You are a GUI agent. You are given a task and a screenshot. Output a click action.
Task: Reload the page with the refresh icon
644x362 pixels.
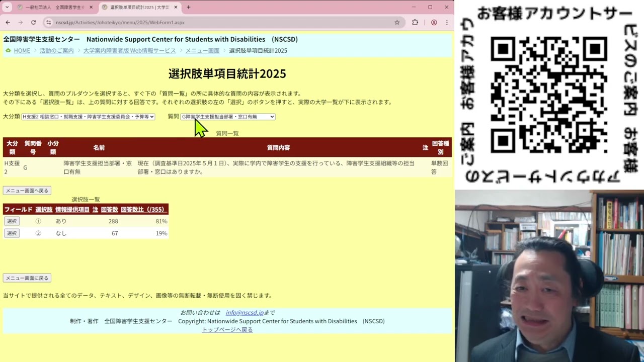33,23
